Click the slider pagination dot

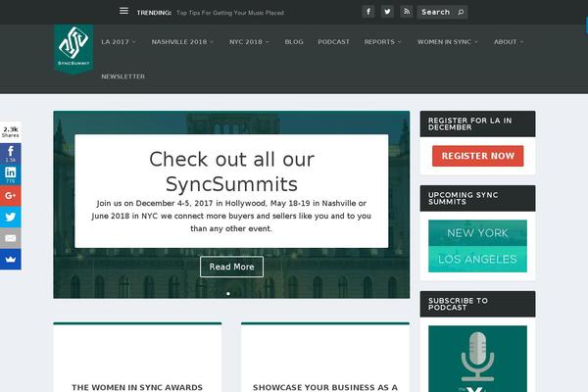(228, 294)
